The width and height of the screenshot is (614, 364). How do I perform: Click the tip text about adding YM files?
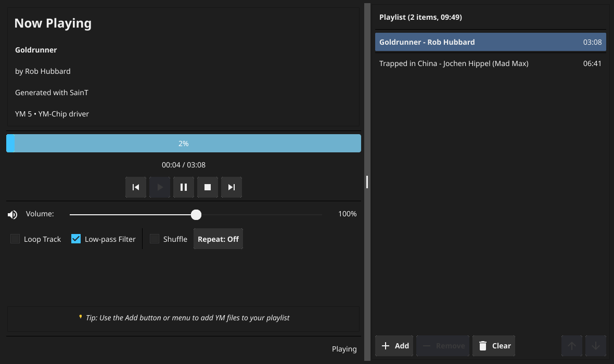coord(187,318)
